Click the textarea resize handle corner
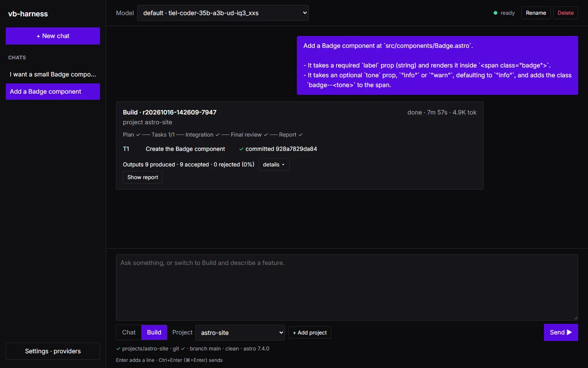 [576, 318]
